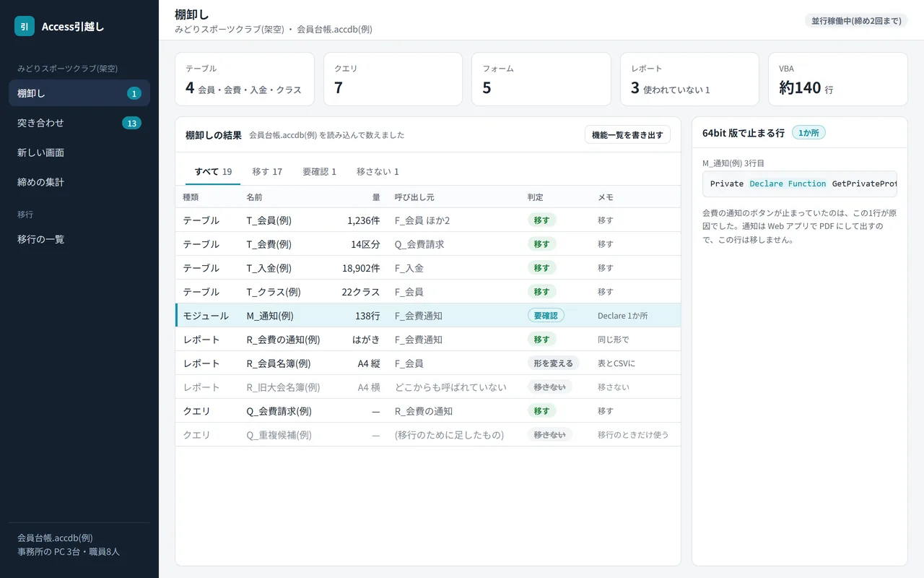Open the VBA 約140行 summary card
Screen dimensions: 924x578
pyautogui.click(x=838, y=79)
